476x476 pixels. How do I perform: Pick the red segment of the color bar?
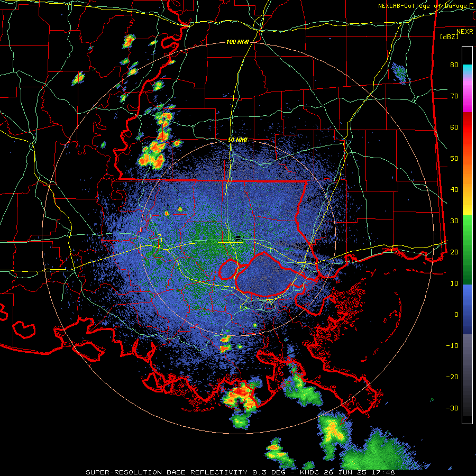point(467,128)
